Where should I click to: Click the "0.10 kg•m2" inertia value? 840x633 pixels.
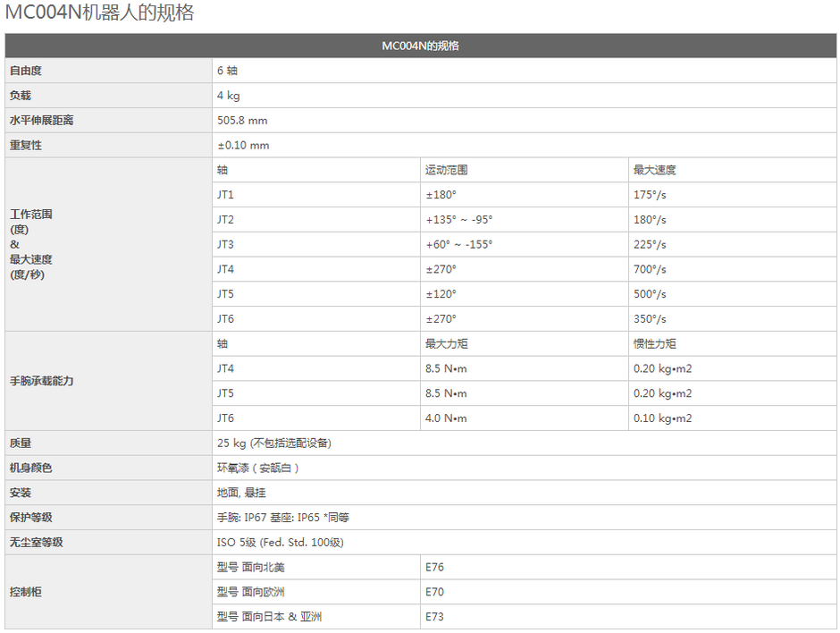pyautogui.click(x=662, y=418)
